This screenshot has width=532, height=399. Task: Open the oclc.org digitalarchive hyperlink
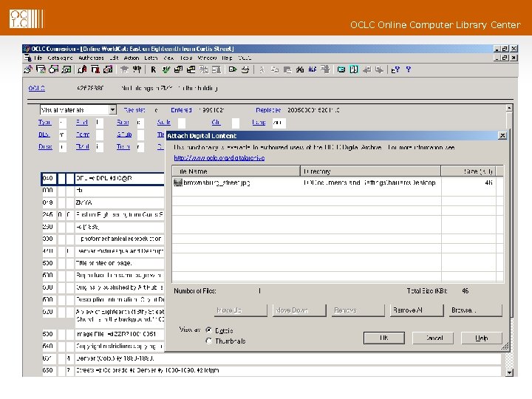pyautogui.click(x=219, y=158)
